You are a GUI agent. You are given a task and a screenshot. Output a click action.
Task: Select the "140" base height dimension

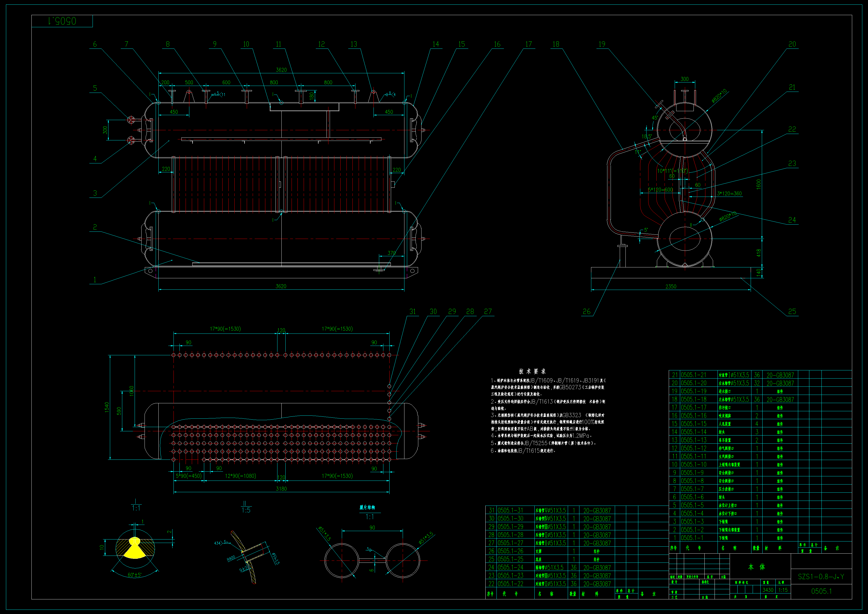(758, 272)
